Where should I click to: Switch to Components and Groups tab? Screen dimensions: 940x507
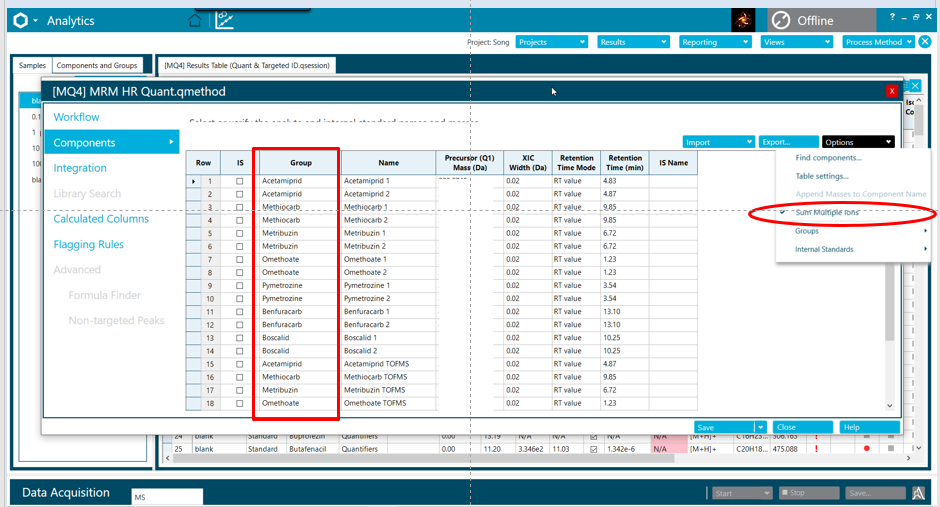(x=97, y=65)
